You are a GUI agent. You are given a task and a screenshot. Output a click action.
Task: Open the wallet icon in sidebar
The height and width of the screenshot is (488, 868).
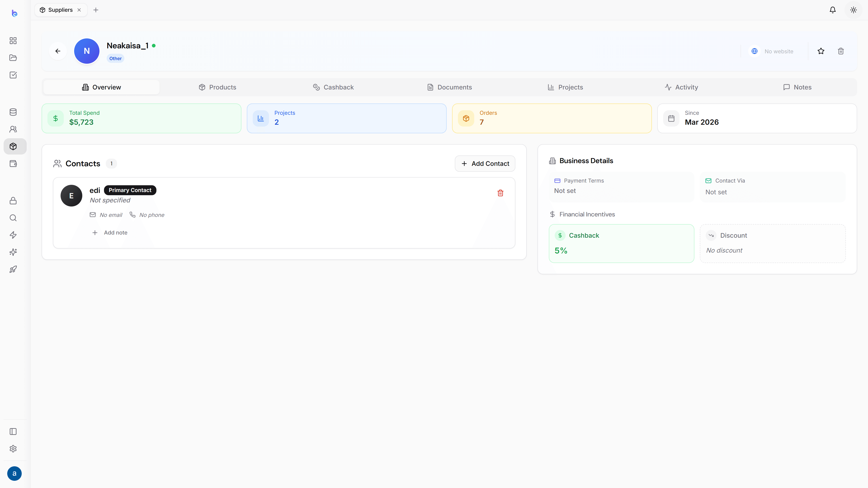(13, 164)
